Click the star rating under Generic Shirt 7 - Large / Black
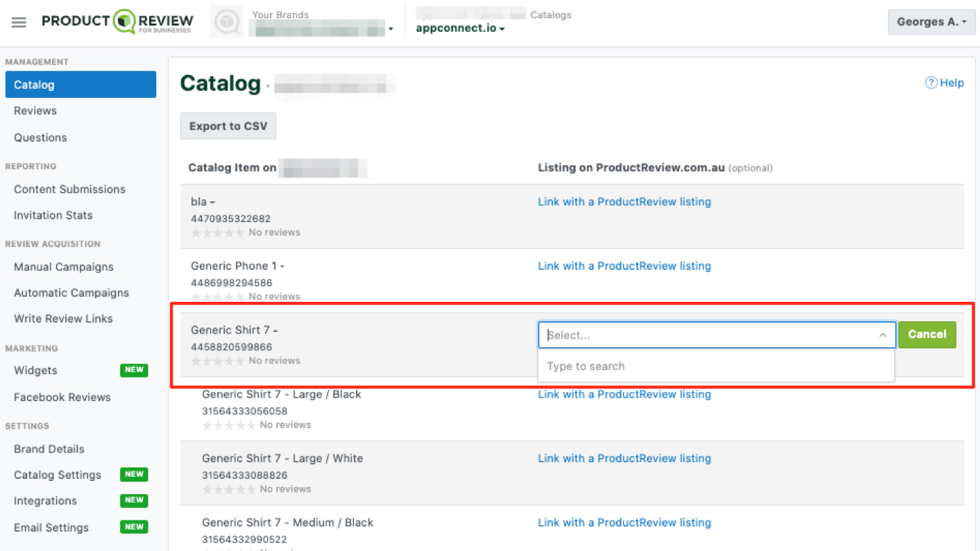Screen dimensions: 980x551 pyautogui.click(x=229, y=425)
